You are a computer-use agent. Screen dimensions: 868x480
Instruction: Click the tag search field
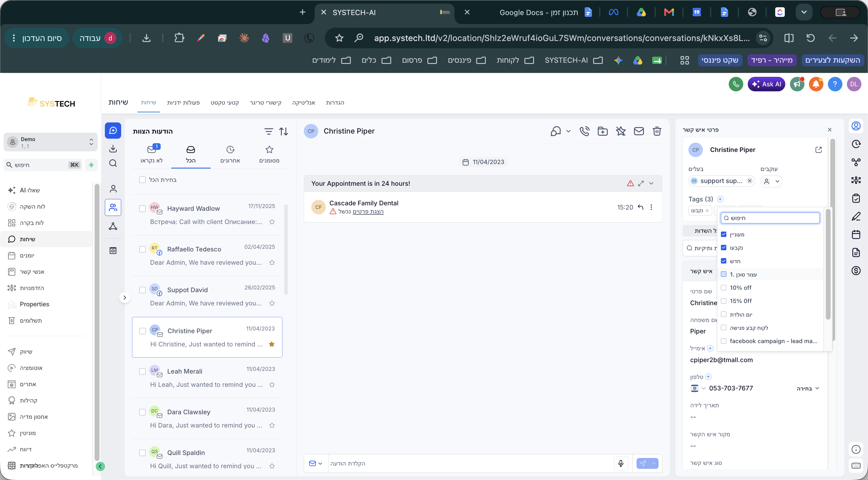[x=770, y=218]
